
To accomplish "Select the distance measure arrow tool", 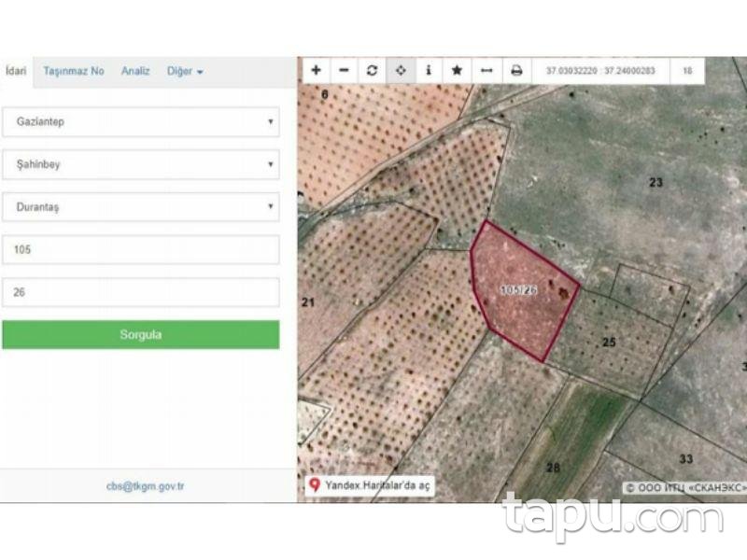I will [485, 69].
